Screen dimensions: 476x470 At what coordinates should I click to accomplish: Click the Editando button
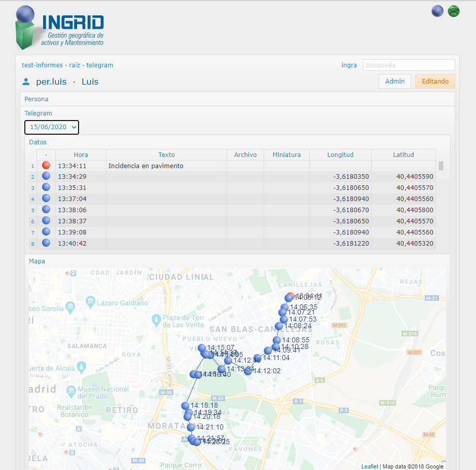click(x=435, y=81)
